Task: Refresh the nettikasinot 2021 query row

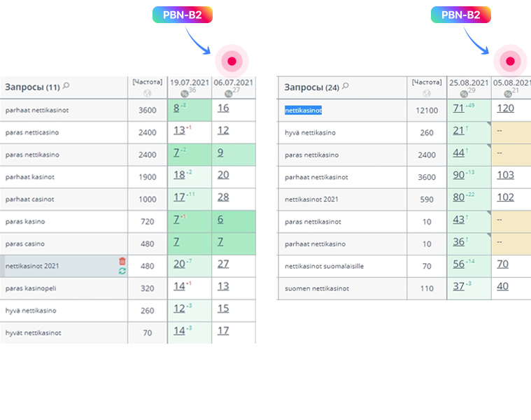Action: 122,271
